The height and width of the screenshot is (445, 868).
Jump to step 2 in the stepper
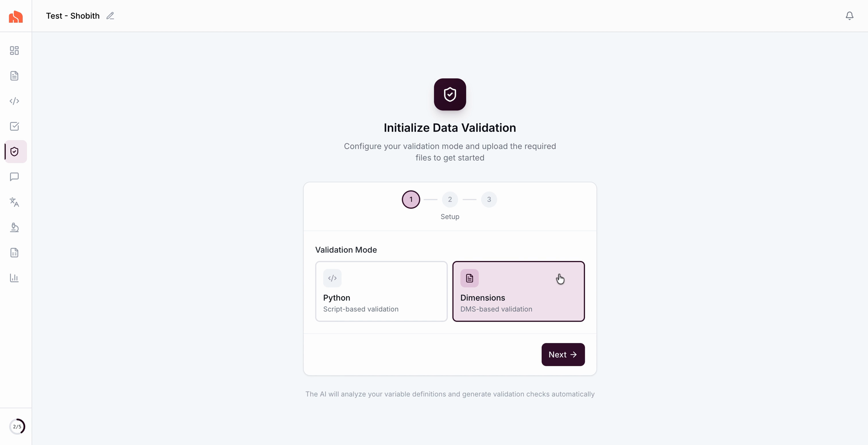[x=450, y=199]
